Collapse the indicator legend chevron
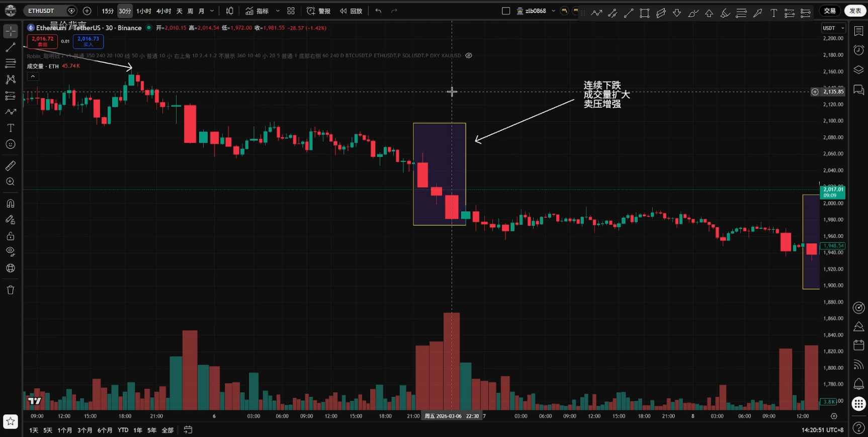Screen dimensions: 868x437 (33, 76)
